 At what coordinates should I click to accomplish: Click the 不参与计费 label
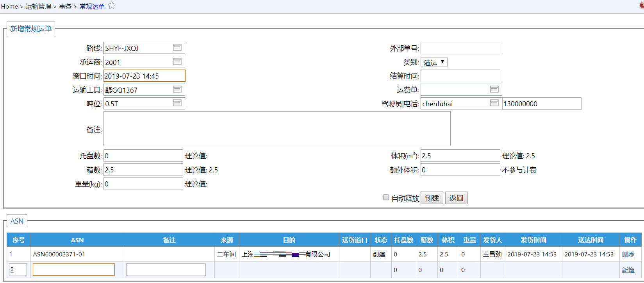pos(519,170)
